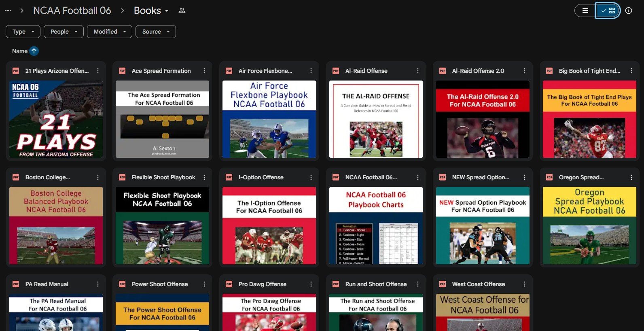Expand the Type filter dropdown
This screenshot has height=331, width=644.
(x=23, y=32)
